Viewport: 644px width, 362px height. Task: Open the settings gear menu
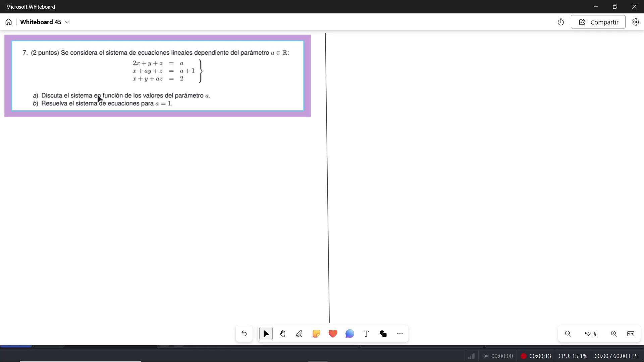[636, 22]
